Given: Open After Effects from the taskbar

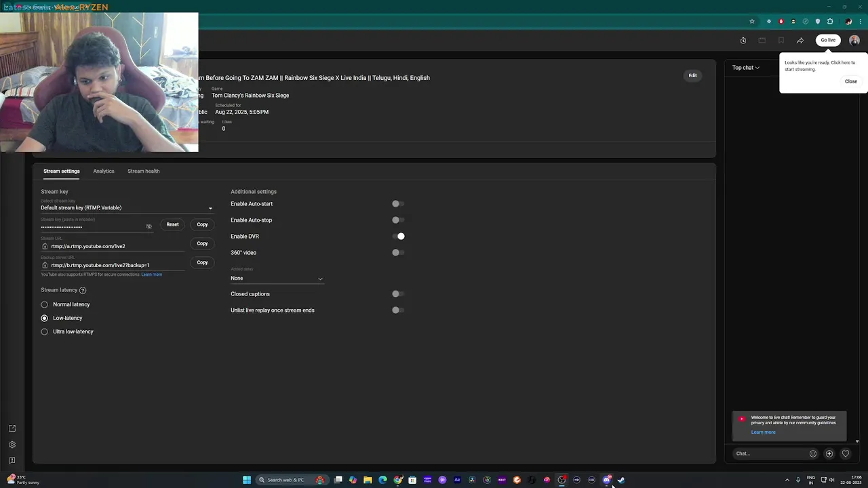Looking at the screenshot, I should [457, 480].
